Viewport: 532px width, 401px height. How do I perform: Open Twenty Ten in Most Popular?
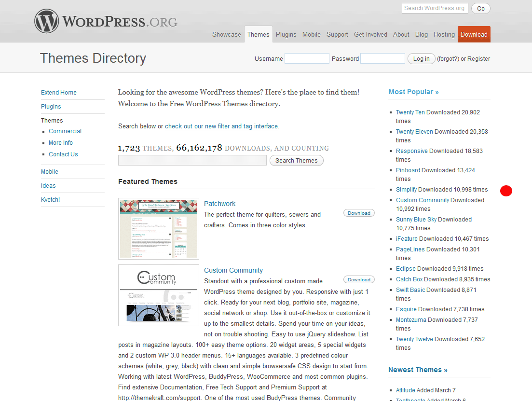pos(410,112)
